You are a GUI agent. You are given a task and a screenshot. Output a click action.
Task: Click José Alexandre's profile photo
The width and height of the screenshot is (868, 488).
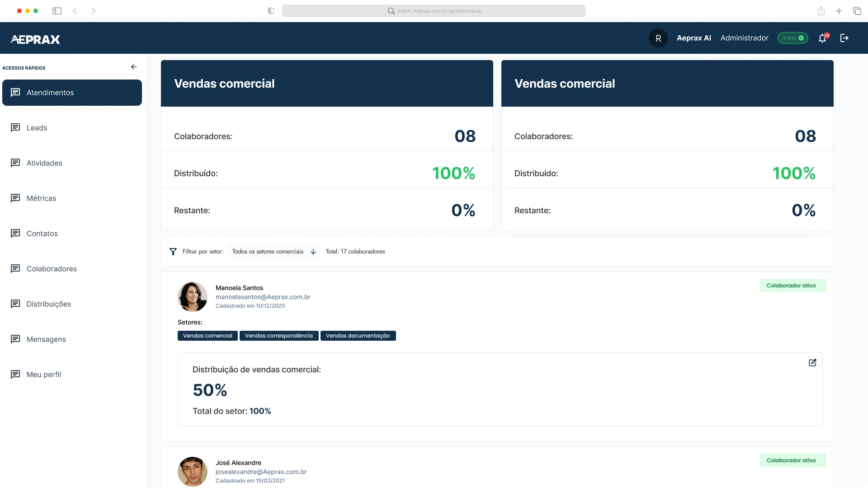click(192, 471)
